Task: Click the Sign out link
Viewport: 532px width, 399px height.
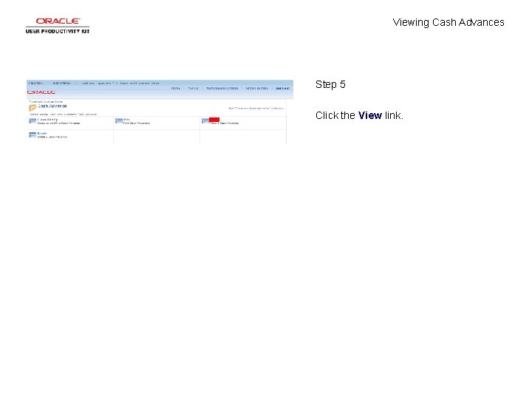Action: 282,88
